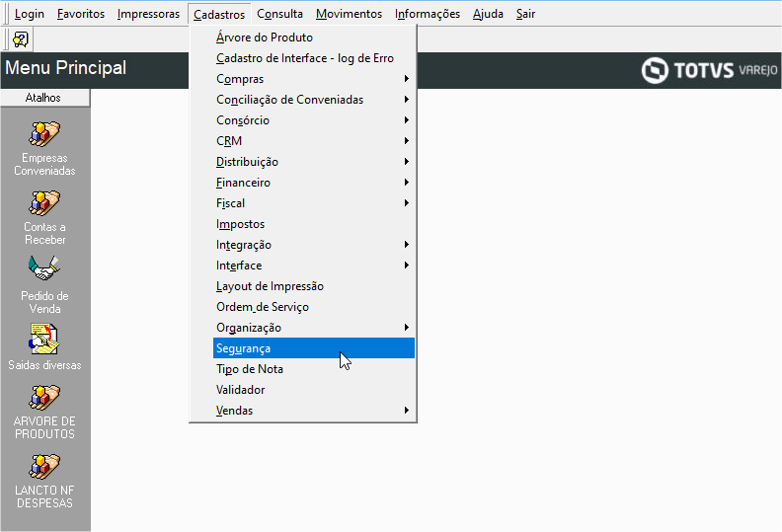Click the TOTVS Varejo logo
The image size is (782, 532).
709,70
